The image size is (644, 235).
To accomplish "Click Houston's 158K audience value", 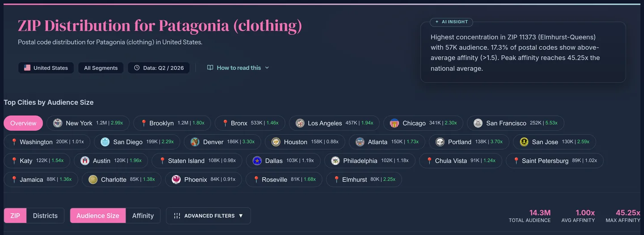I will [x=317, y=142].
